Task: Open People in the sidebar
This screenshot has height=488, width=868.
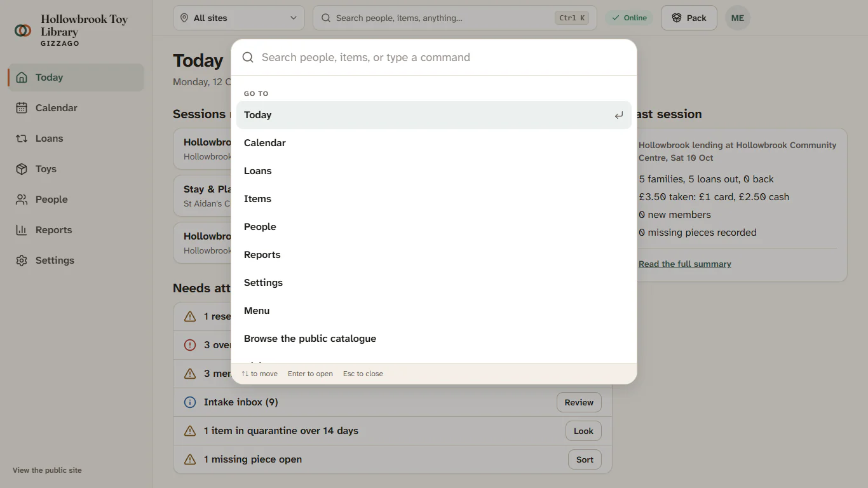Action: 76,200
